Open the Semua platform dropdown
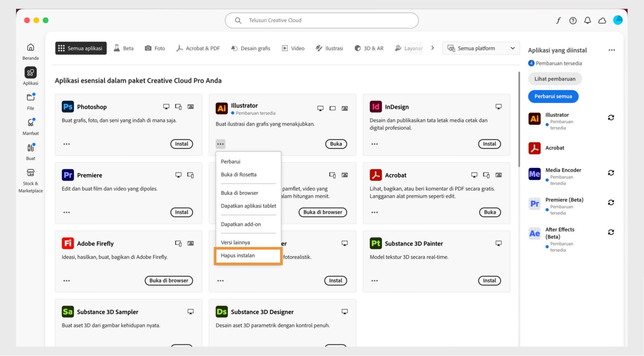Viewport: 644px width, 356px height. click(481, 48)
